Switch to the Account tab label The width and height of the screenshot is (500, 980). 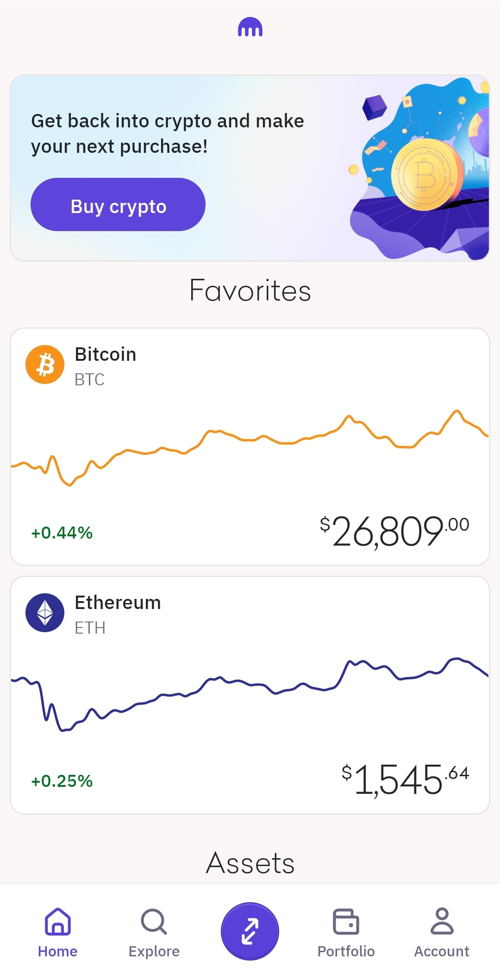[442, 951]
